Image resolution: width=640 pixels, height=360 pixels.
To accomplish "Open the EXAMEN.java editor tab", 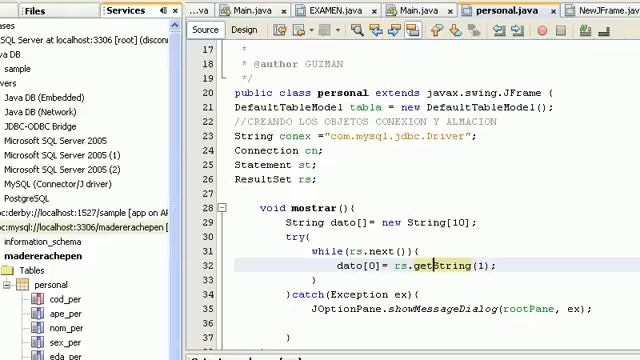I will tap(336, 11).
